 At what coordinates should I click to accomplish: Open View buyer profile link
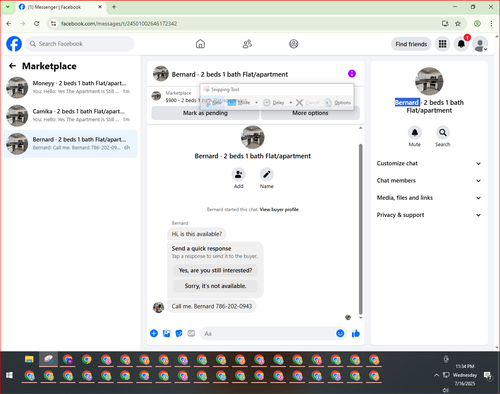click(279, 209)
